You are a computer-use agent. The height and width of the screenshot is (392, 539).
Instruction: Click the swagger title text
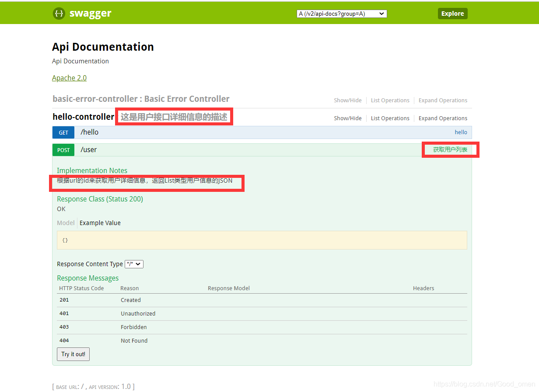point(91,14)
